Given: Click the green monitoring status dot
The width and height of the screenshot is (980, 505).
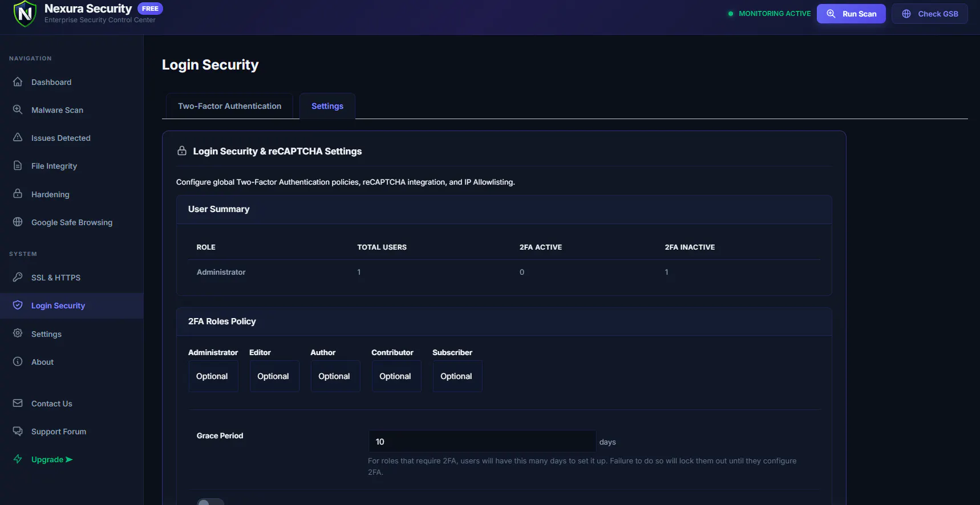Looking at the screenshot, I should tap(730, 14).
